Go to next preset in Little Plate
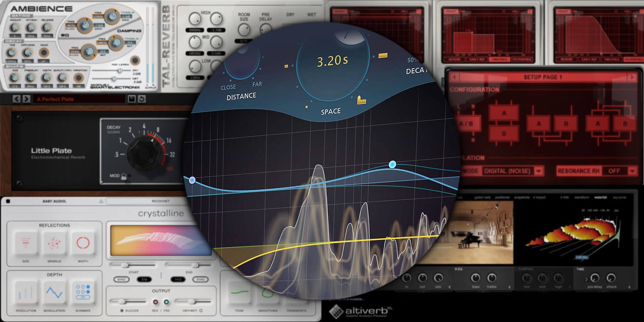 coord(26,99)
